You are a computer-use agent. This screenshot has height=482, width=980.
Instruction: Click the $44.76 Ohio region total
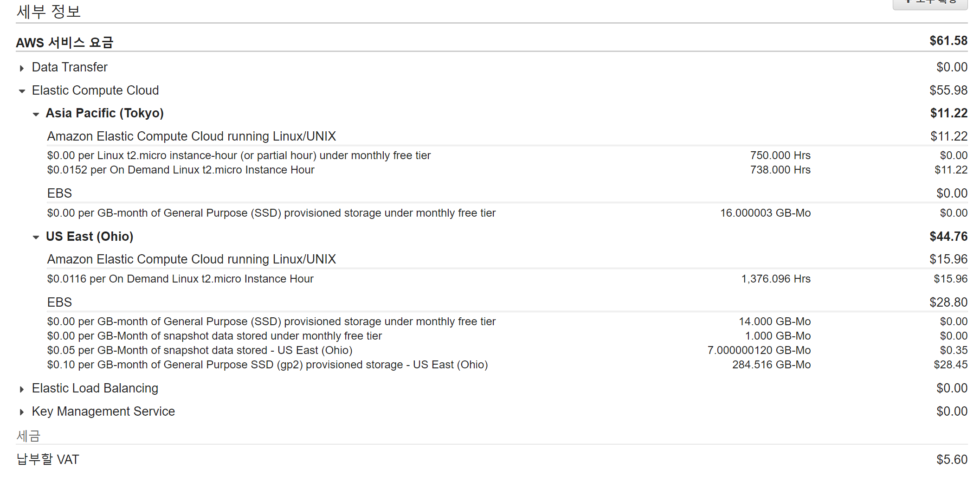[x=948, y=237]
